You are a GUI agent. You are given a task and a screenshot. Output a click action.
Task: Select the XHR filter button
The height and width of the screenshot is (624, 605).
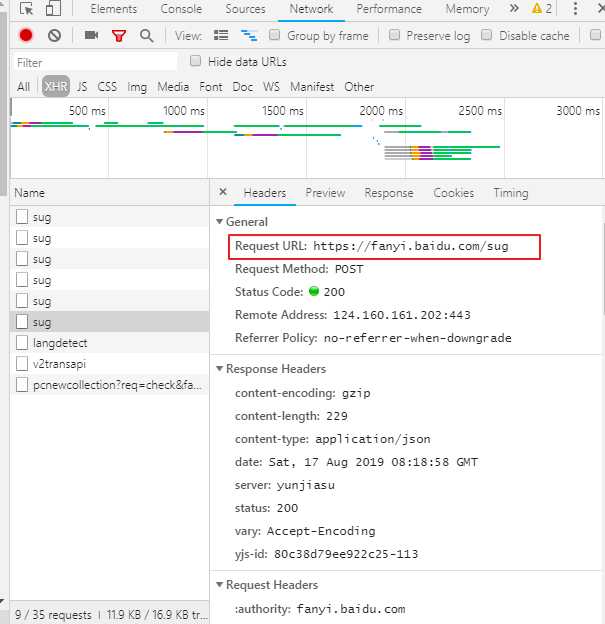(56, 86)
